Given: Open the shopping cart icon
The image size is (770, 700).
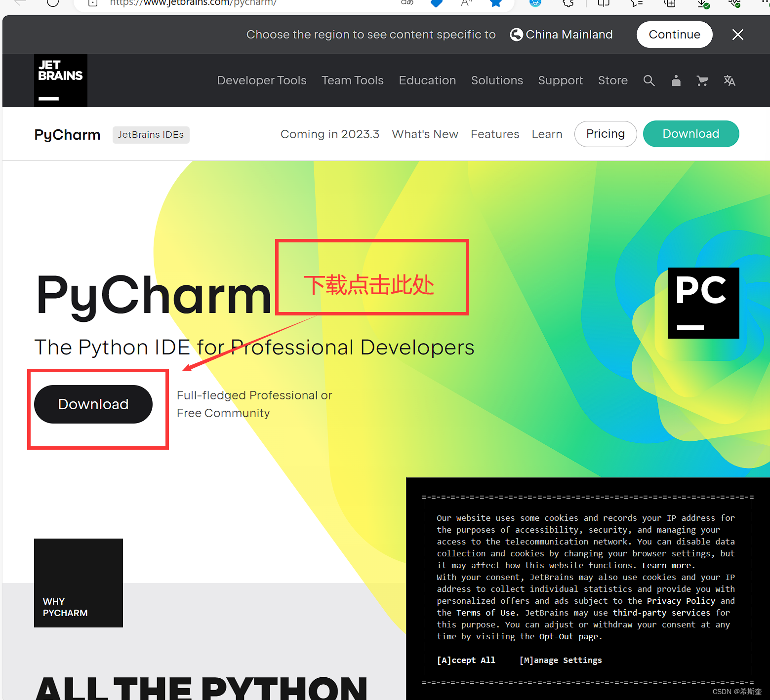Looking at the screenshot, I should click(702, 81).
